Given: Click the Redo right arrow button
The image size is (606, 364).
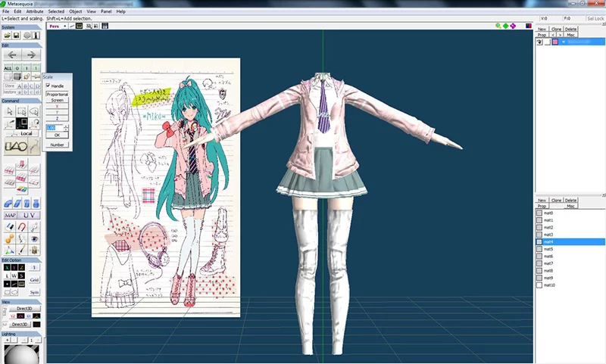Looking at the screenshot, I should [x=31, y=54].
